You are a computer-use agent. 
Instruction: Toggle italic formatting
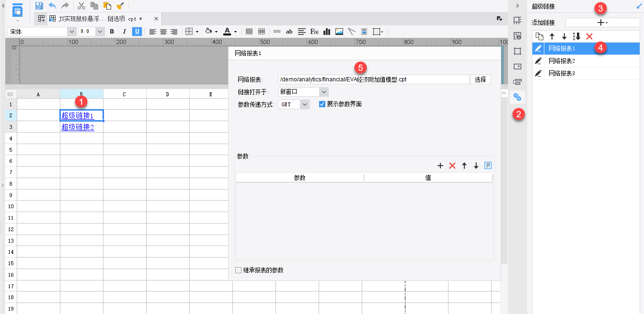pos(125,32)
